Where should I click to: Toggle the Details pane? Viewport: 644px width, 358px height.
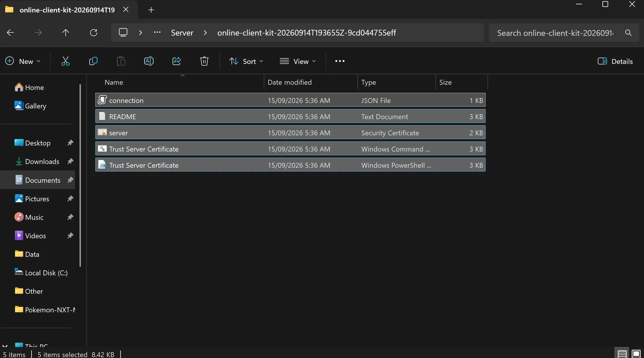pyautogui.click(x=615, y=61)
